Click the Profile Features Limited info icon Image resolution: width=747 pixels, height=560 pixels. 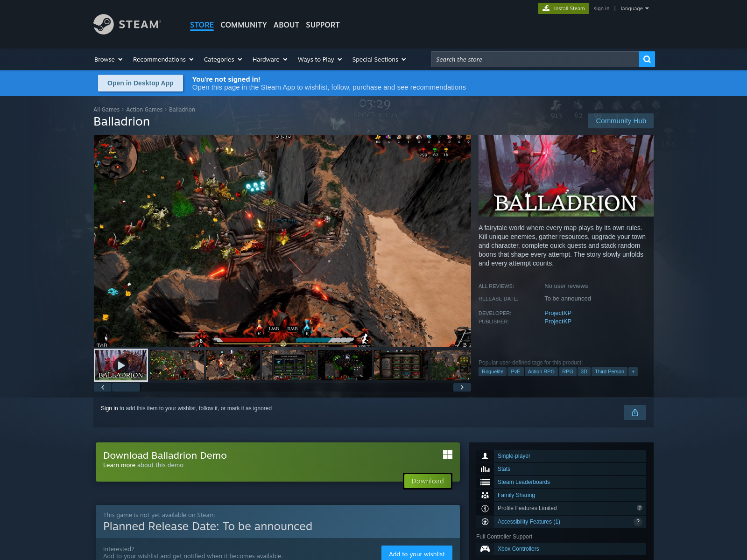485,508
